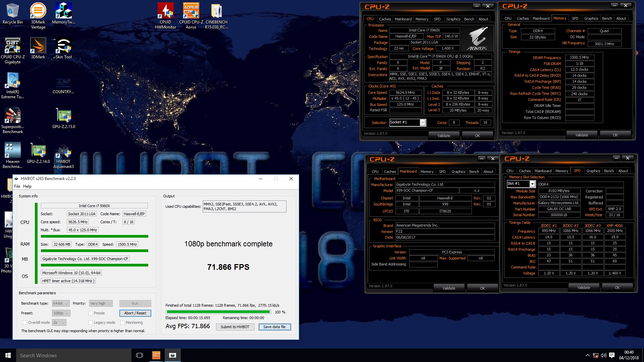Switch to Bench tab in bottom-left CPU-Z

[x=474, y=172]
